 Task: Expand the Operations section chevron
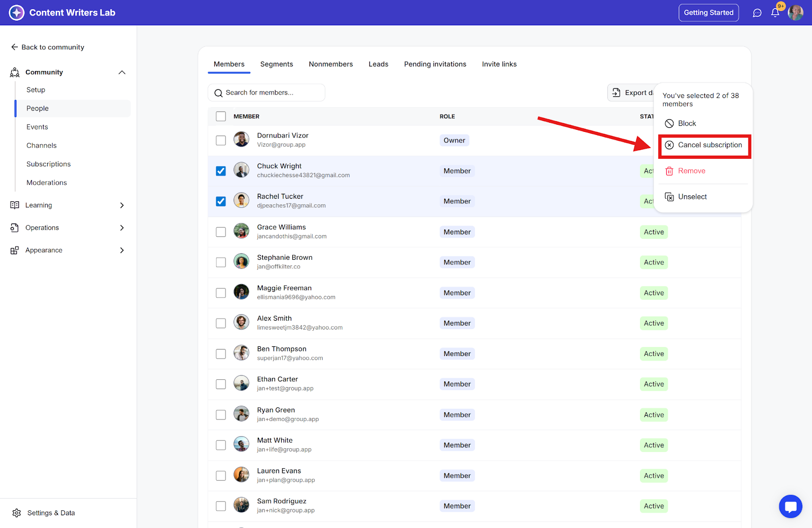[122, 228]
